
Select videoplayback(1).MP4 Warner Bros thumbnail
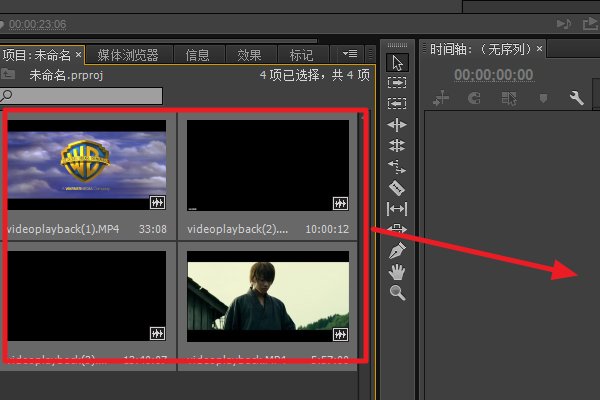[x=87, y=165]
